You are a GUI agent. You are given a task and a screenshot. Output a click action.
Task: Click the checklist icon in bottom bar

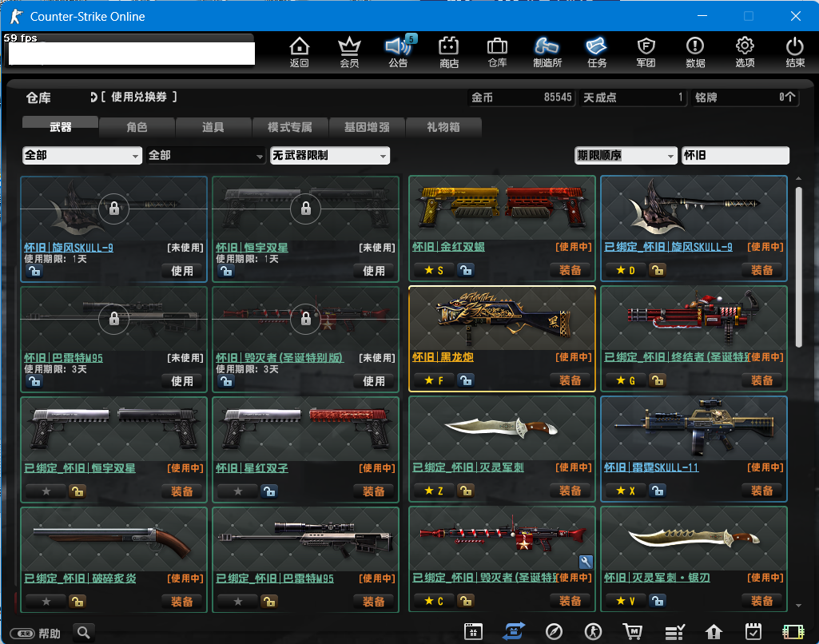click(x=674, y=631)
